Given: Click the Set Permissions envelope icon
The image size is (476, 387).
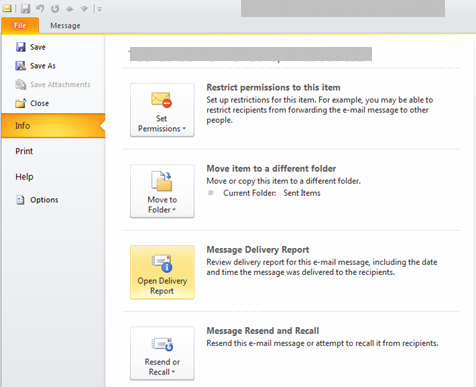Looking at the screenshot, I should tap(162, 100).
